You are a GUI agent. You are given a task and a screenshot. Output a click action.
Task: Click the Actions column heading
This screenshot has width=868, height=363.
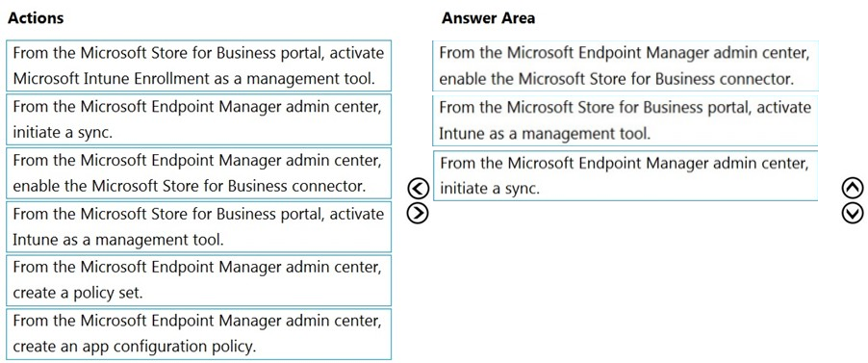tap(36, 17)
